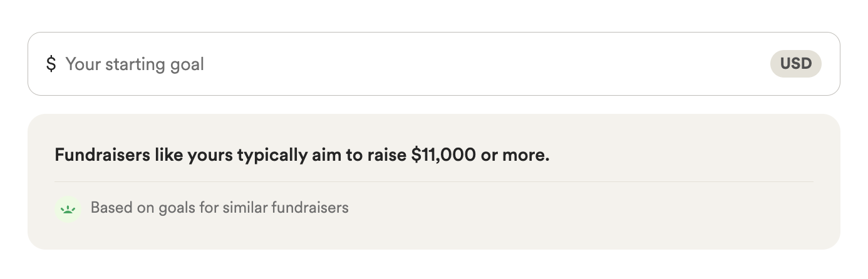Click "or more." at the headline's end
The width and height of the screenshot is (868, 279).
tap(515, 155)
